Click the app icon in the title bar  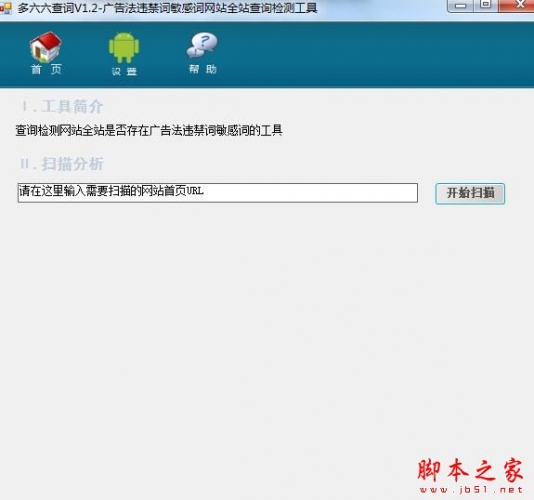(5, 8)
